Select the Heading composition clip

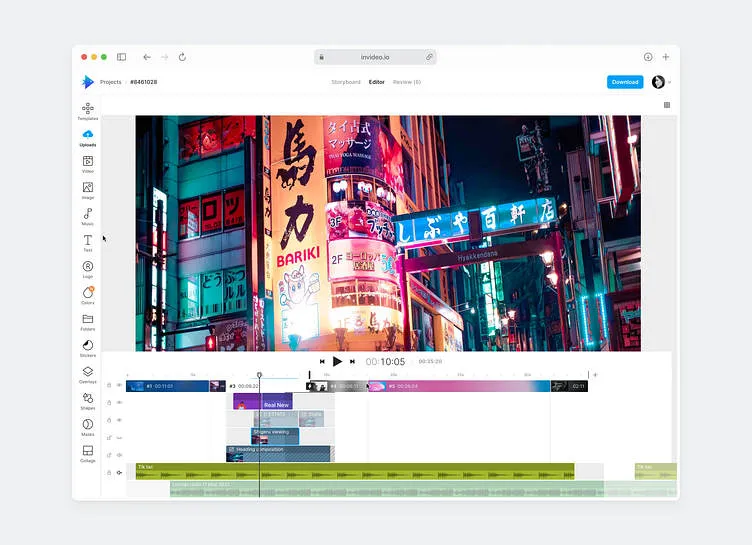pos(279,454)
